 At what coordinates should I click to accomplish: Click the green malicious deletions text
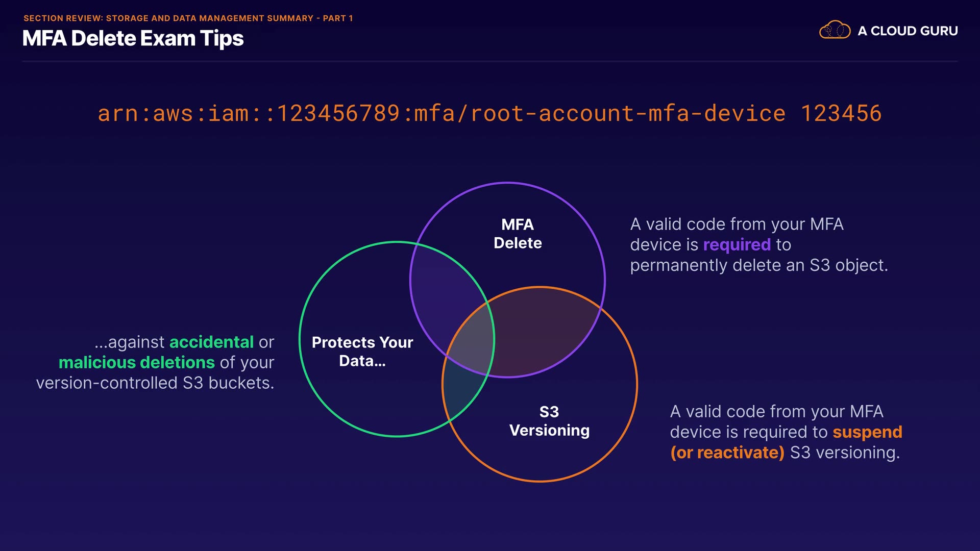[x=136, y=362]
